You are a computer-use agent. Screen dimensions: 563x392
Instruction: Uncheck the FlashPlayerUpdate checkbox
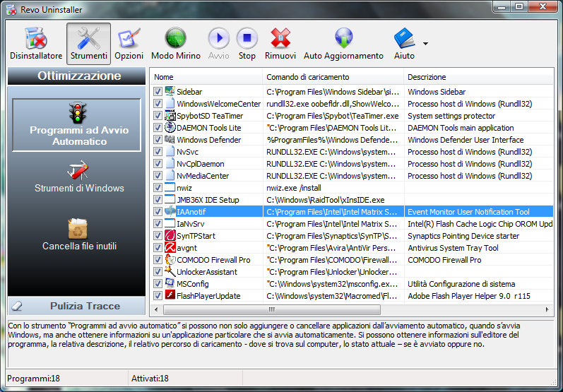(158, 296)
